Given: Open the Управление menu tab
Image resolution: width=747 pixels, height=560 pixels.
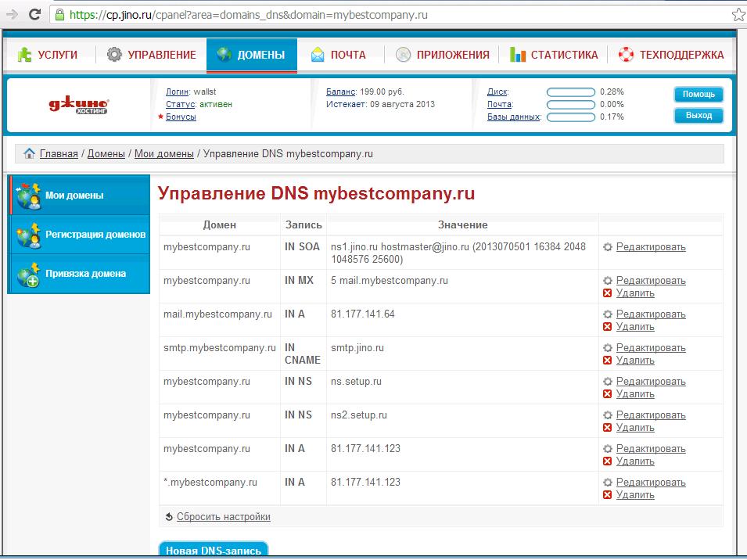Looking at the screenshot, I should (152, 55).
